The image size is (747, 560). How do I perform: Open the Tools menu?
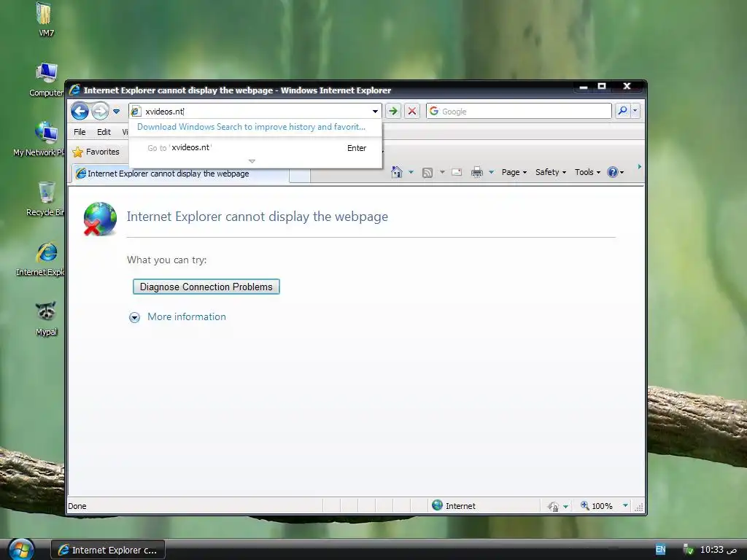point(587,172)
